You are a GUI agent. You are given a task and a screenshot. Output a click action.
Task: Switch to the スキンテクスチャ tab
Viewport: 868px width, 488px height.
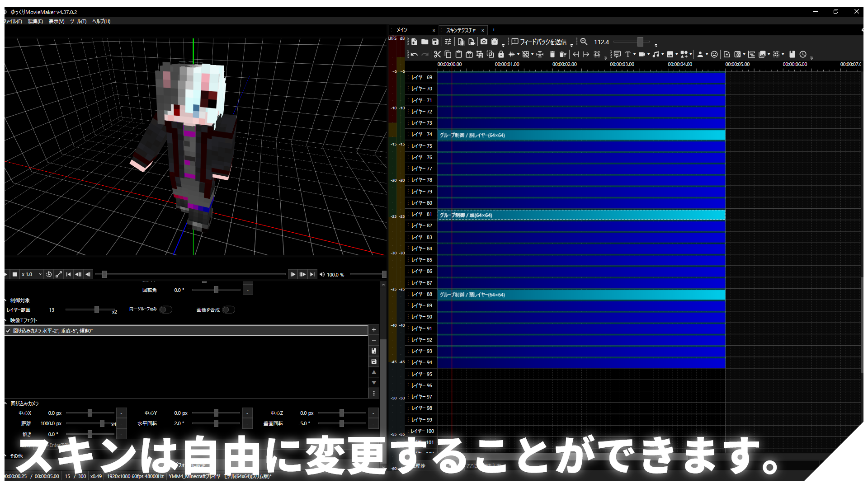coord(460,30)
